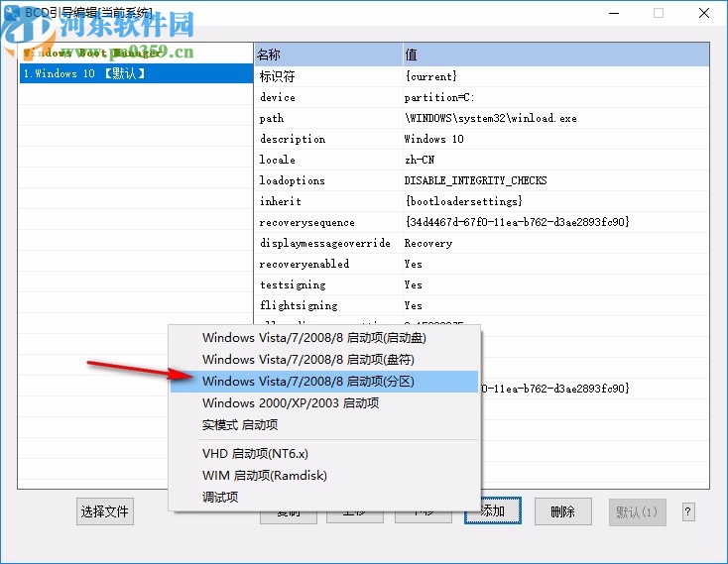The height and width of the screenshot is (564, 728).
Task: Select the loadoptions property row
Action: [481, 180]
